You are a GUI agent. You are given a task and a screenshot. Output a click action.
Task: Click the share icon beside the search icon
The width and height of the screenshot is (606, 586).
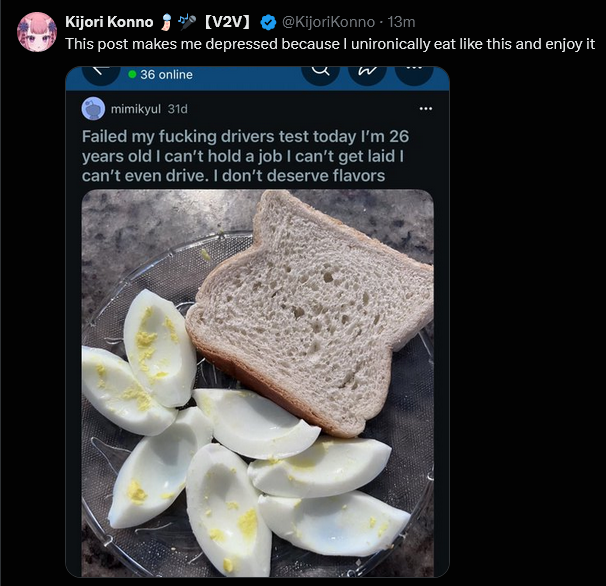click(x=367, y=70)
